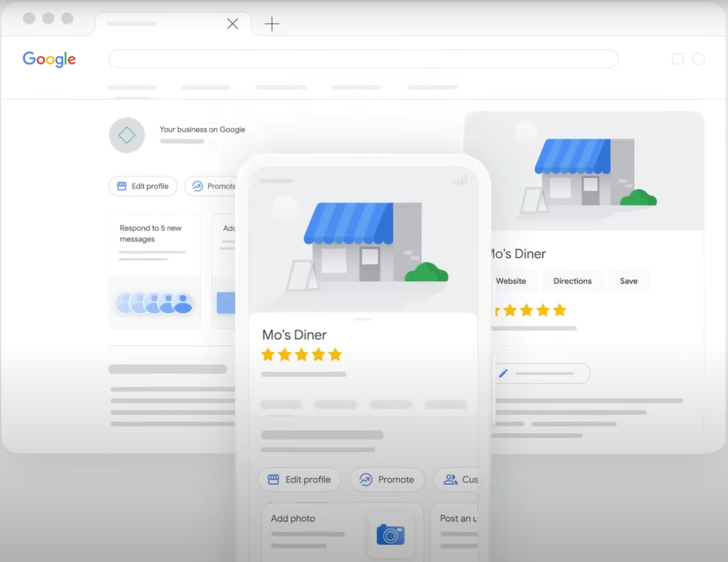Tap the Customers chip on phone
The height and width of the screenshot is (562, 728).
[x=459, y=480]
